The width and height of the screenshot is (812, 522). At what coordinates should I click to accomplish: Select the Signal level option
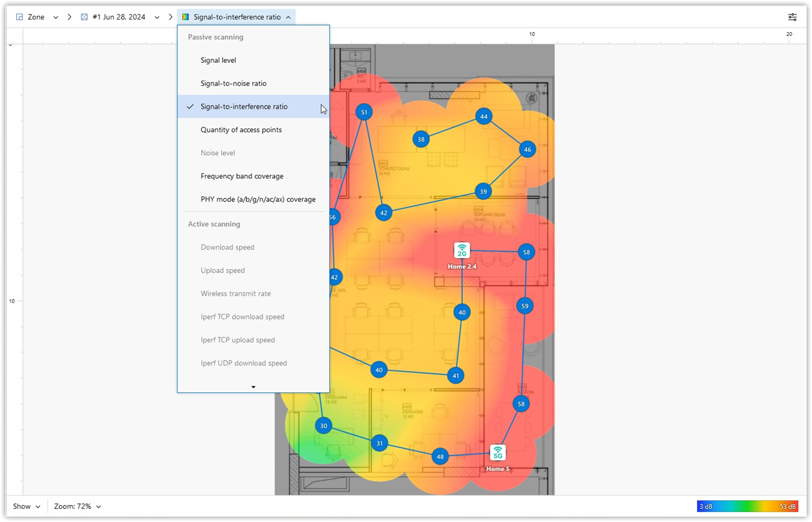(x=219, y=60)
